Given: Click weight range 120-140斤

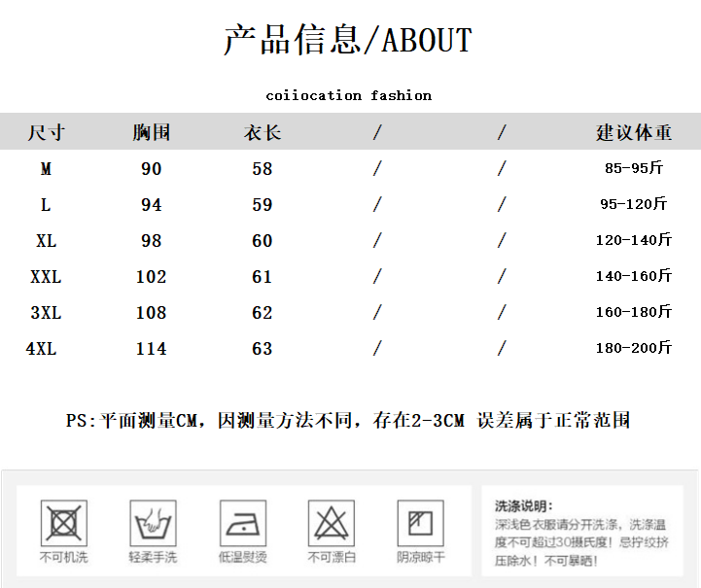Looking at the screenshot, I should [634, 239].
